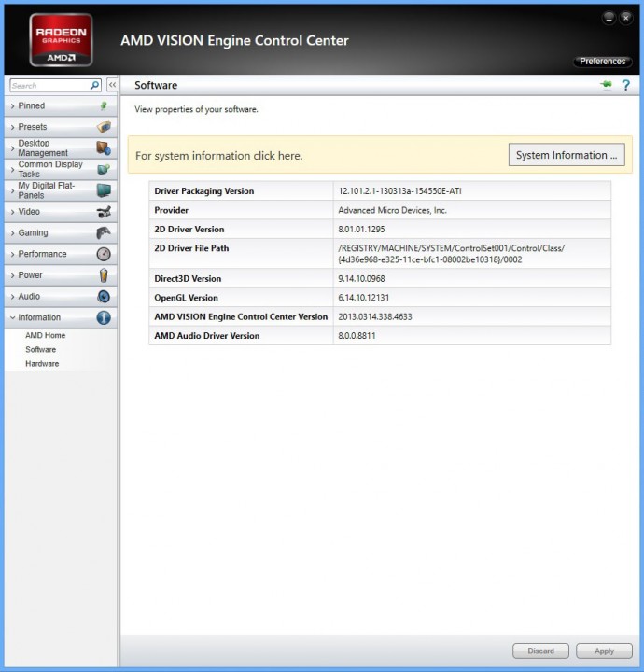Select the Driver Packaging Version value

399,191
